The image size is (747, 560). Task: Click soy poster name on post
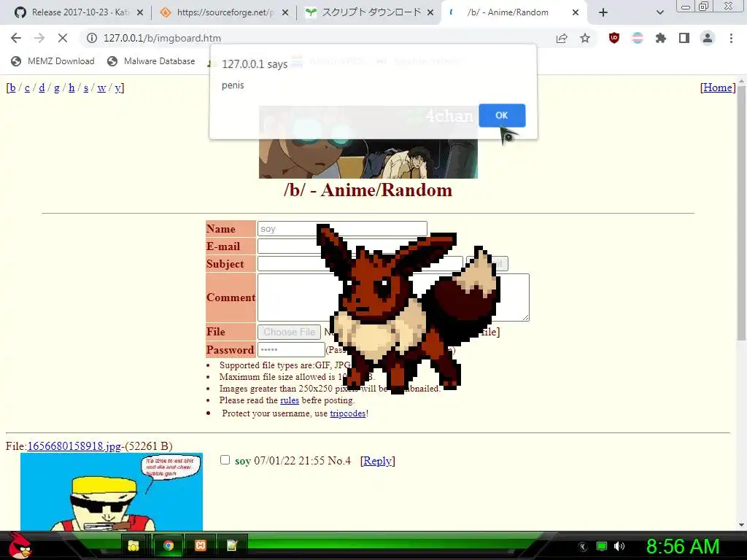point(243,461)
